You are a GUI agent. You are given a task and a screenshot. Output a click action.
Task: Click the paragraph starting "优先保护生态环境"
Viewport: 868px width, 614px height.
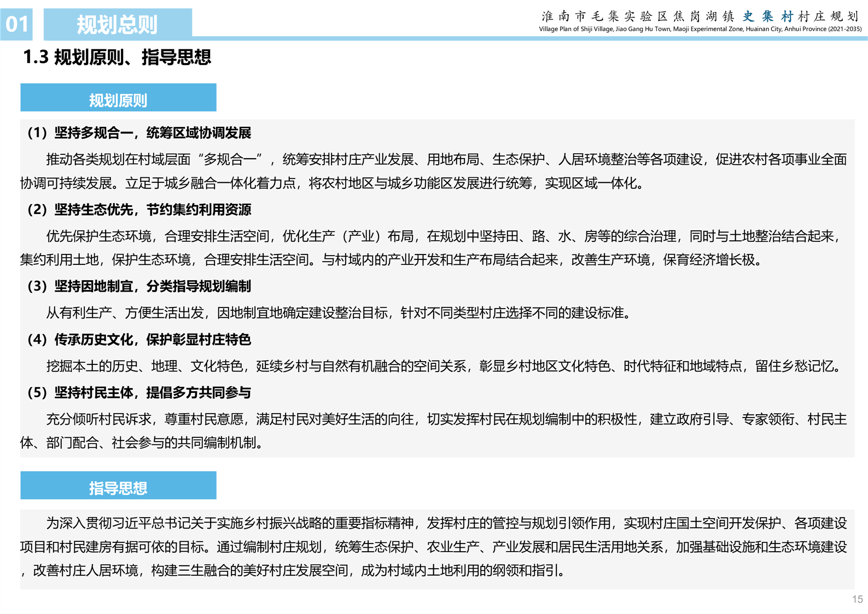tap(433, 248)
